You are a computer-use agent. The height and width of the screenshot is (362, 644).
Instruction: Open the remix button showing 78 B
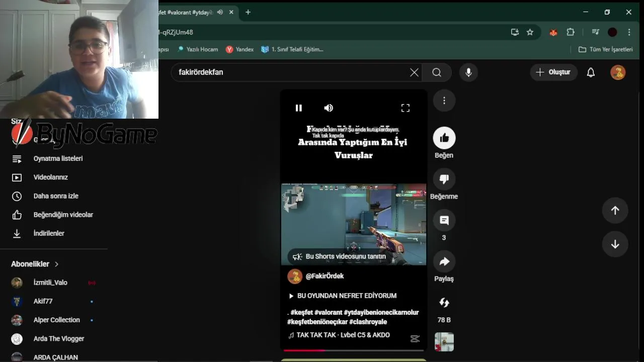coord(444,303)
